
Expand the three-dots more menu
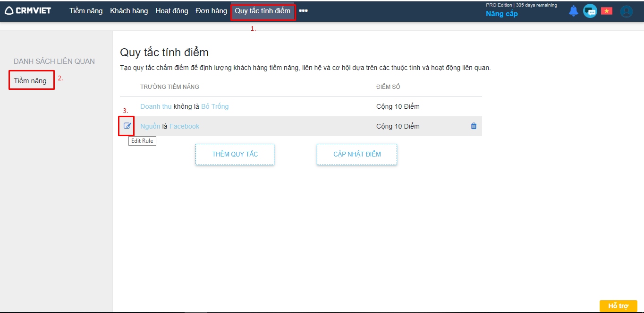303,11
